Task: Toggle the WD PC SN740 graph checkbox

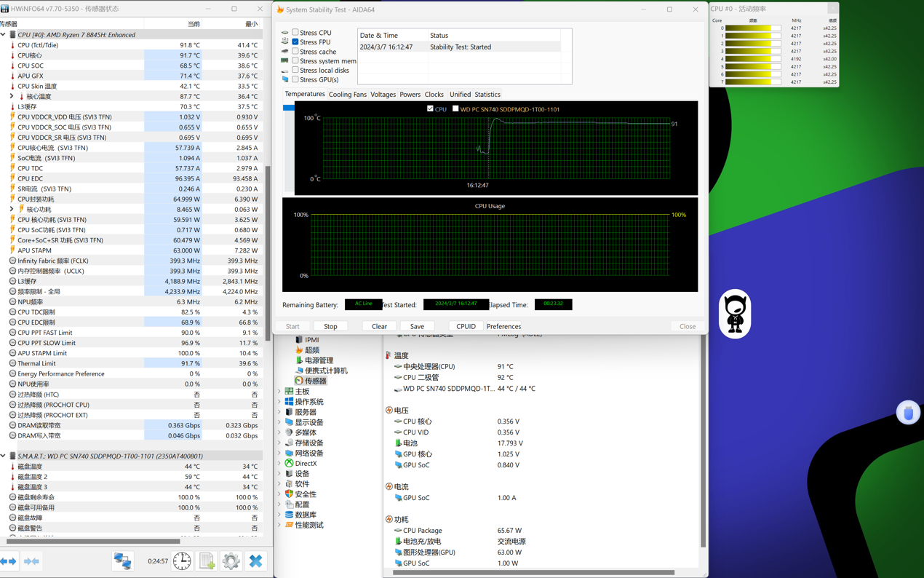Action: pos(455,109)
